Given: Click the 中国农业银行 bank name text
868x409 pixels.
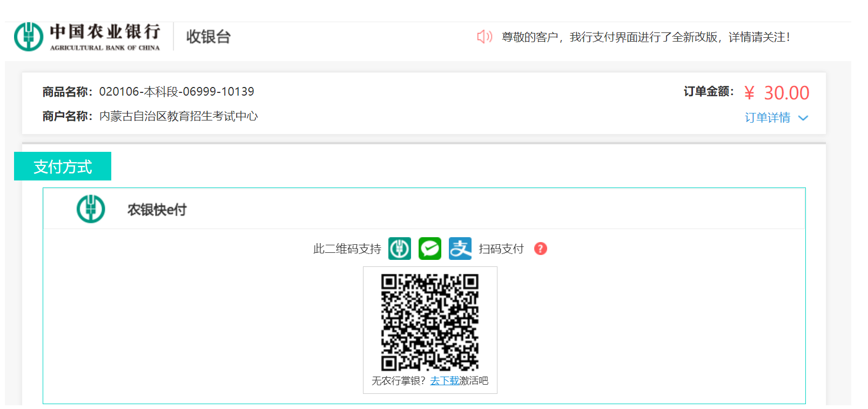Looking at the screenshot, I should [x=105, y=32].
